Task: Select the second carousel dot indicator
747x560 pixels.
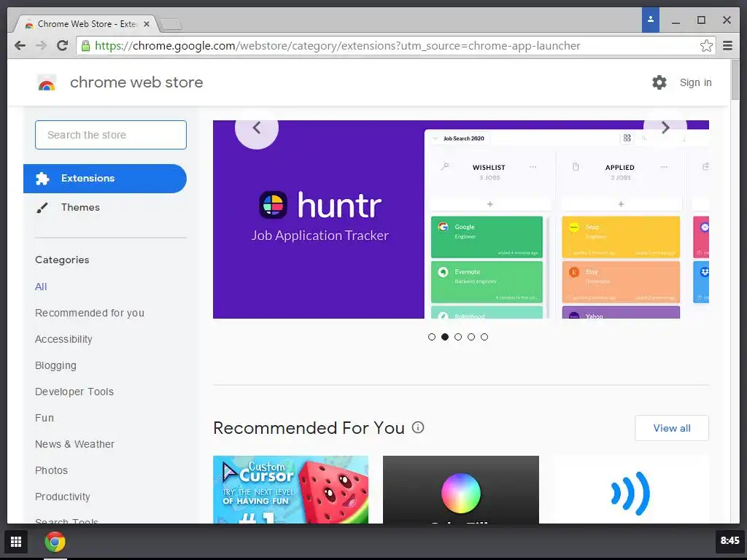Action: click(x=445, y=337)
